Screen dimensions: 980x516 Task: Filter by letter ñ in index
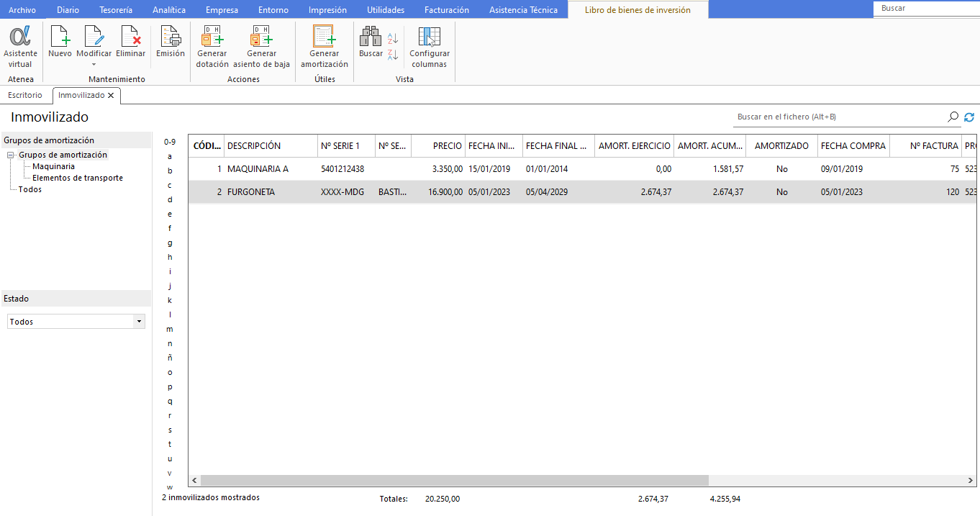(170, 358)
